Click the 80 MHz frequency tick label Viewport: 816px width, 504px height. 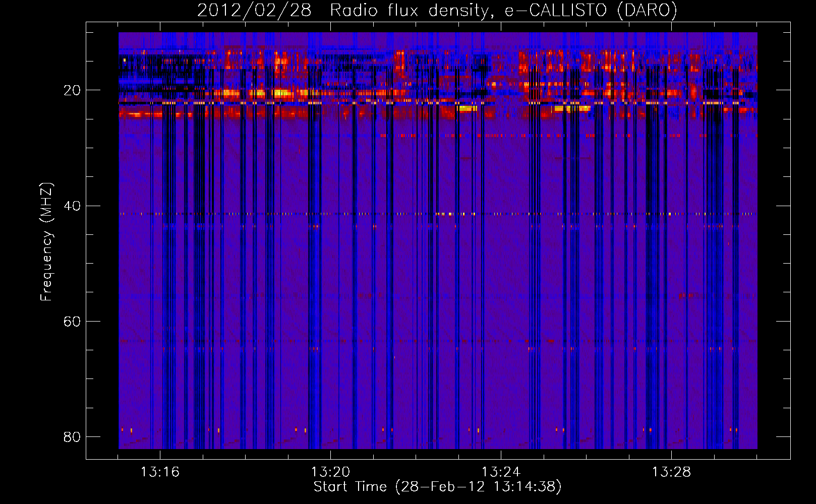[x=72, y=437]
